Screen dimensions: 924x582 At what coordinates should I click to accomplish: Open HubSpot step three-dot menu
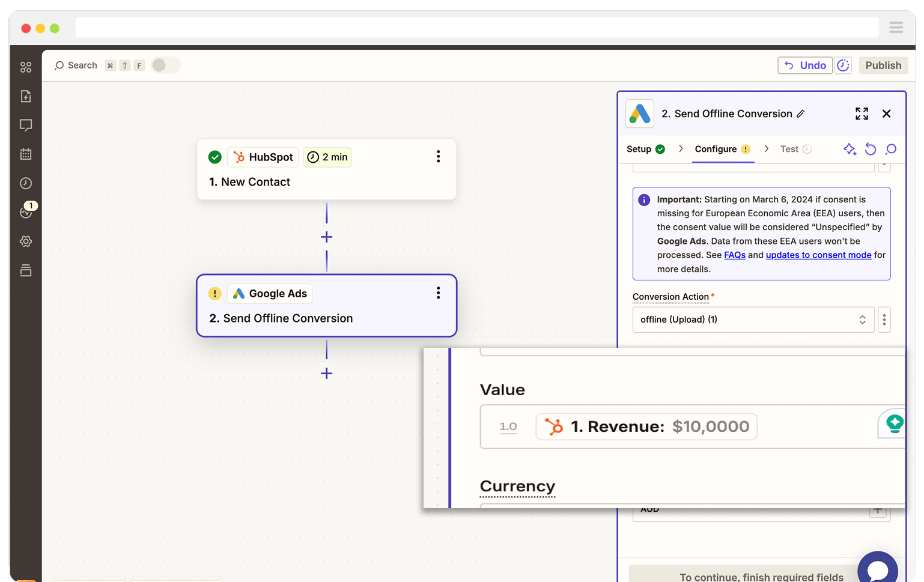click(x=439, y=157)
